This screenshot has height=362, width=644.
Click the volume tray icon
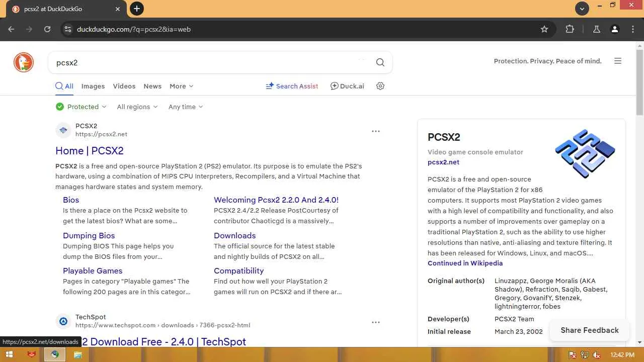[x=597, y=355]
